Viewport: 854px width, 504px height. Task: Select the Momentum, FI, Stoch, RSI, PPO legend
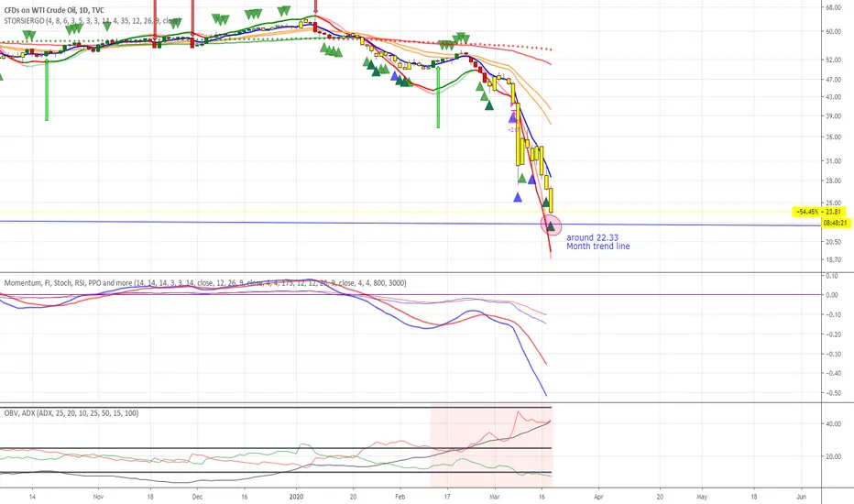(204, 283)
